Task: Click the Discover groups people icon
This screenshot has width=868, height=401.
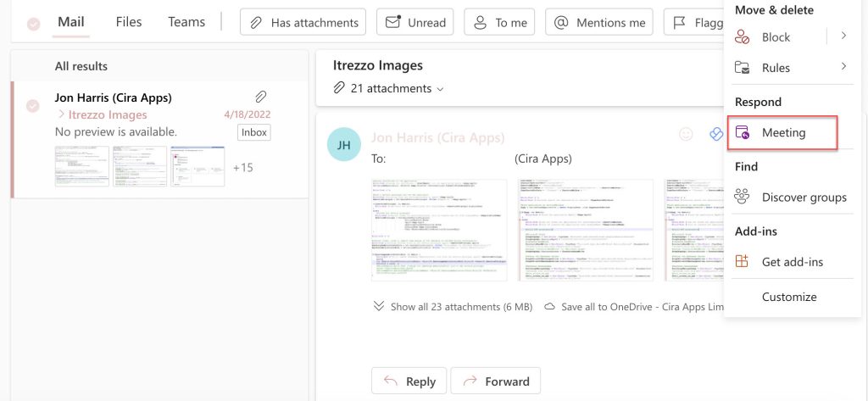Action: (x=743, y=197)
